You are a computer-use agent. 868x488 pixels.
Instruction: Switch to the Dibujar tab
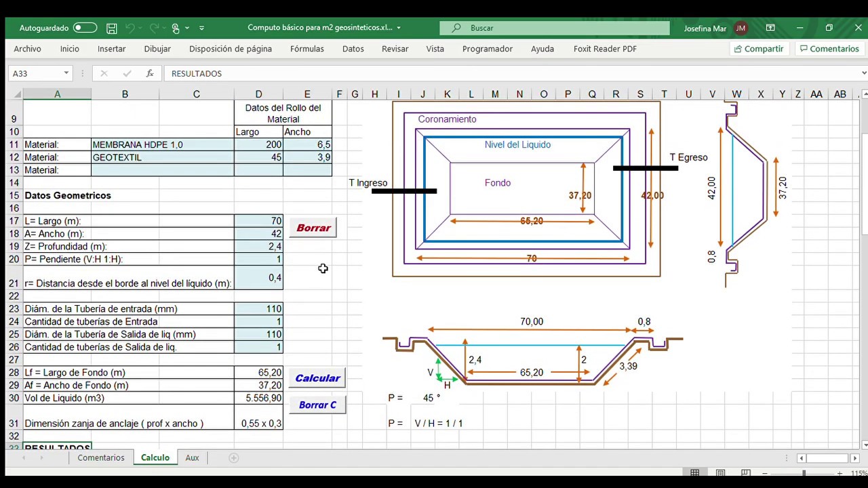point(157,49)
